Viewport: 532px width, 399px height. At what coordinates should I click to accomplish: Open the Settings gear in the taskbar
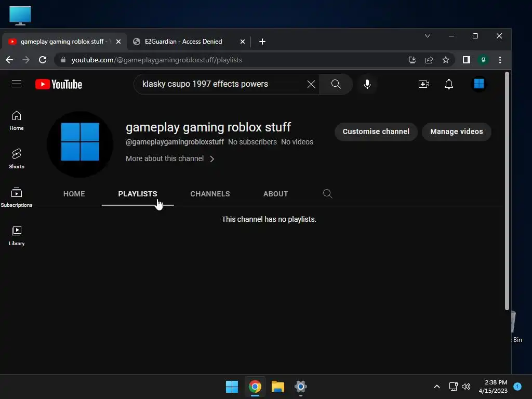tap(301, 387)
